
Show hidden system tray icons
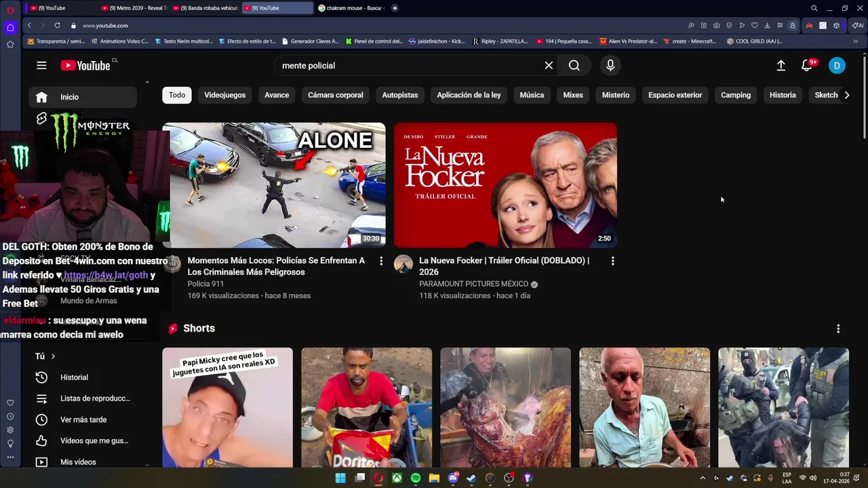coord(703,478)
